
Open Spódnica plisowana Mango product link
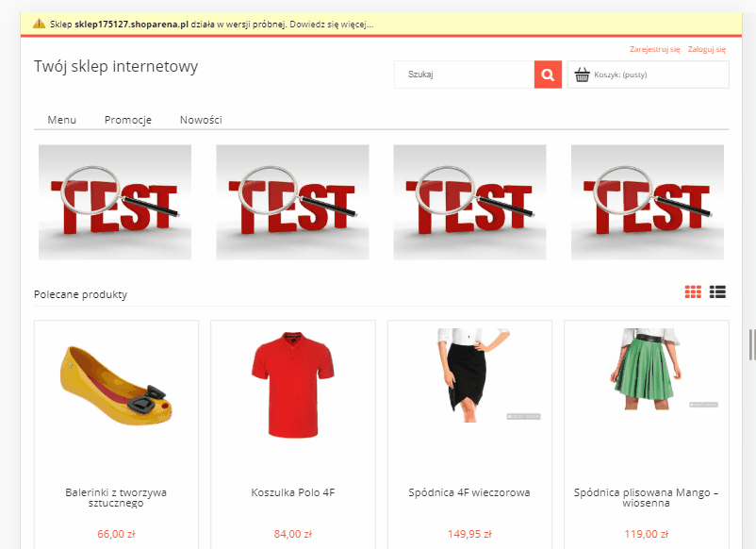tap(646, 497)
